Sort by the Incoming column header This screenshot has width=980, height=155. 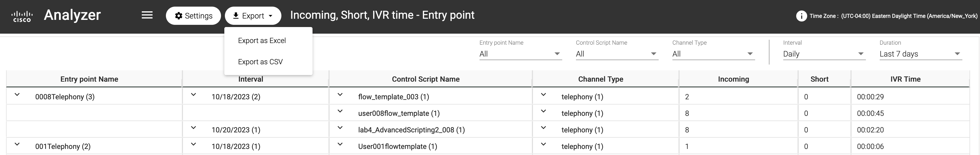[733, 79]
